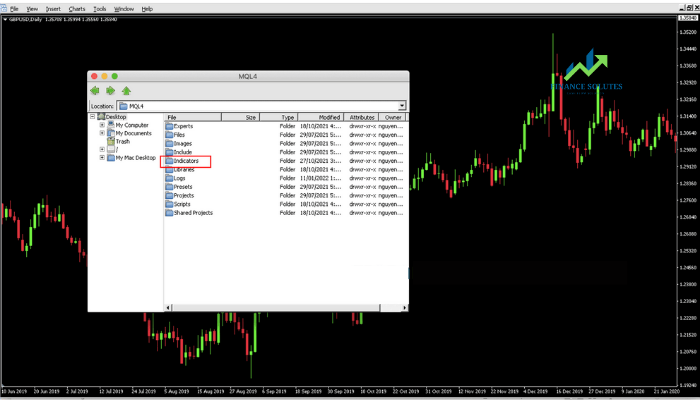Expand the My Computer tree node
The height and width of the screenshot is (400, 700).
click(x=102, y=125)
